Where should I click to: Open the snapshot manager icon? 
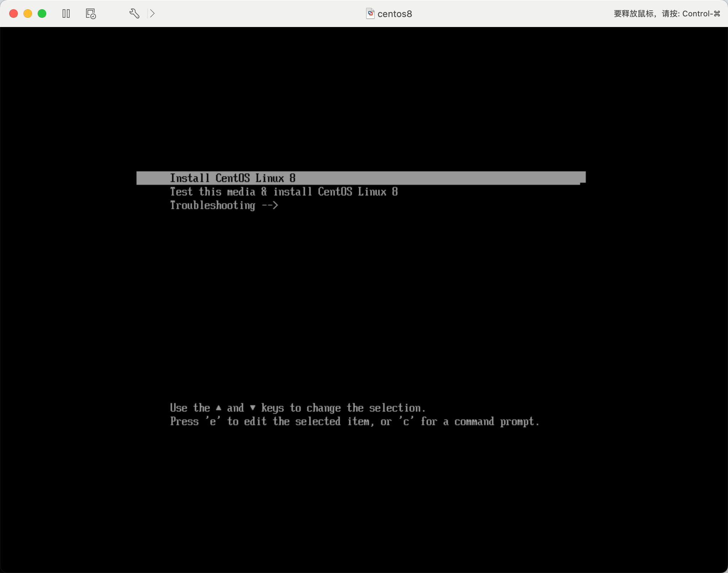click(91, 14)
